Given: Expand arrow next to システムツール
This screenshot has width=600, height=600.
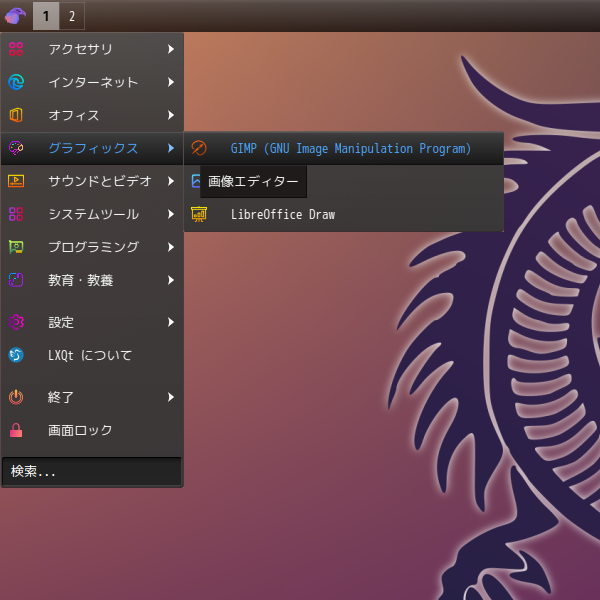Looking at the screenshot, I should click(x=171, y=214).
